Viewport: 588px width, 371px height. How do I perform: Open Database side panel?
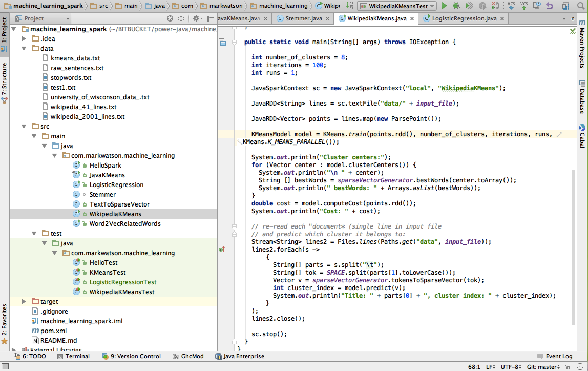582,97
